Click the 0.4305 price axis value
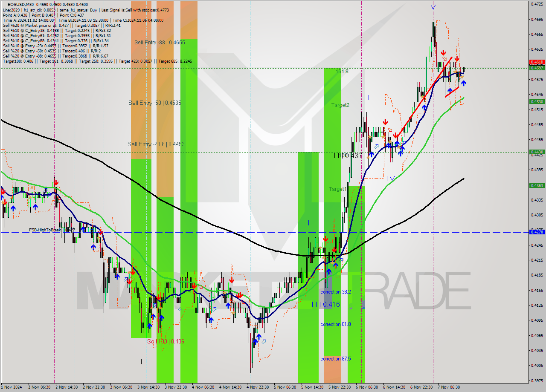Viewport: 546px width, 392px height. (537, 215)
